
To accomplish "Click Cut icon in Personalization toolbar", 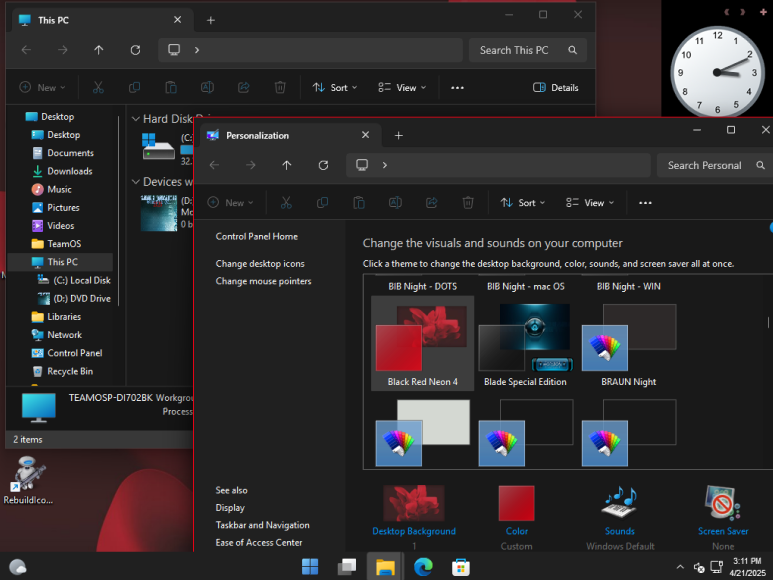I will click(x=286, y=203).
